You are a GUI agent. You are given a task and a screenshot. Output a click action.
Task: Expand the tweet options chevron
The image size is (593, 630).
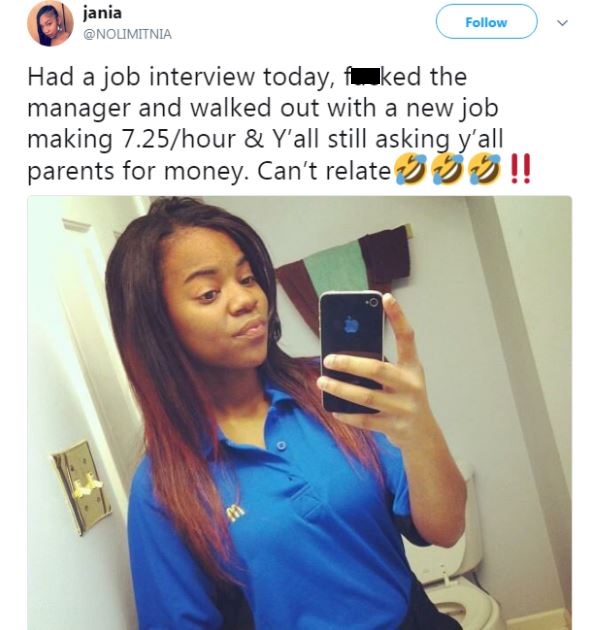pos(563,23)
